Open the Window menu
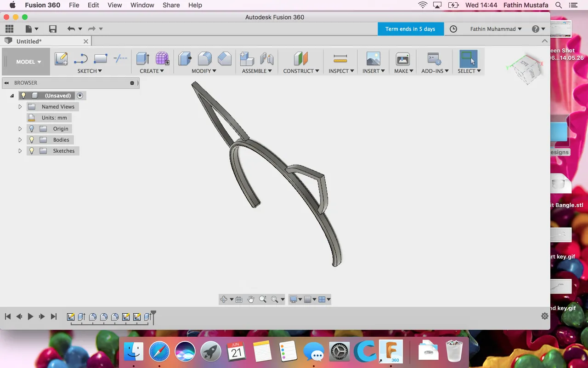588x368 pixels. point(142,5)
